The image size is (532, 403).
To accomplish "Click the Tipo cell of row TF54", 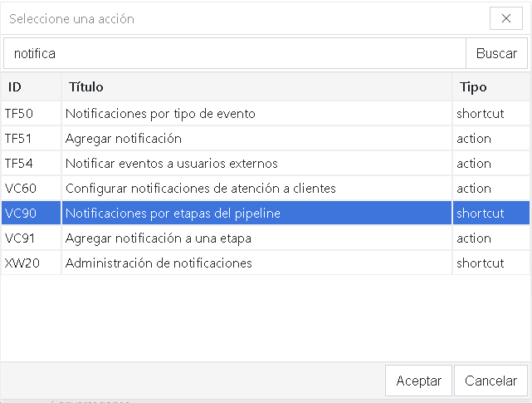I will point(474,164).
